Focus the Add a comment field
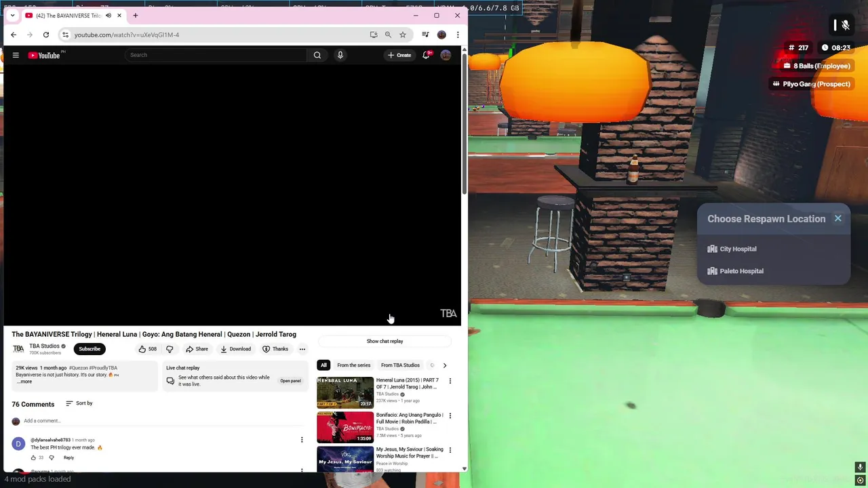Viewport: 868px width, 488px height. tap(163, 421)
